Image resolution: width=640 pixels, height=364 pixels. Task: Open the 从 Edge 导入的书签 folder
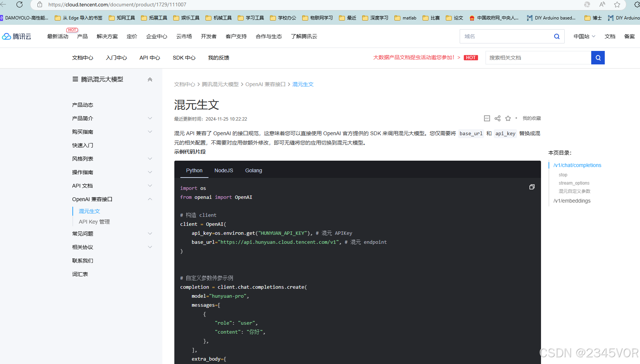pos(79,18)
